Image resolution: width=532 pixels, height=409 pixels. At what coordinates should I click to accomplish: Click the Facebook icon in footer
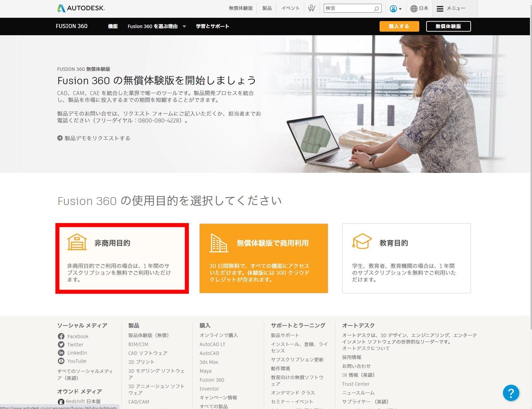point(61,336)
